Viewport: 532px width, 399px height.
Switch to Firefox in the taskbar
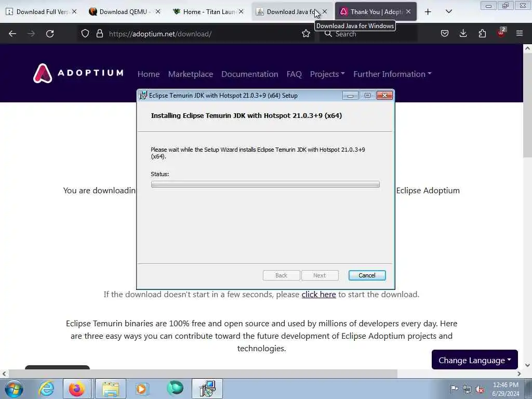point(77,389)
